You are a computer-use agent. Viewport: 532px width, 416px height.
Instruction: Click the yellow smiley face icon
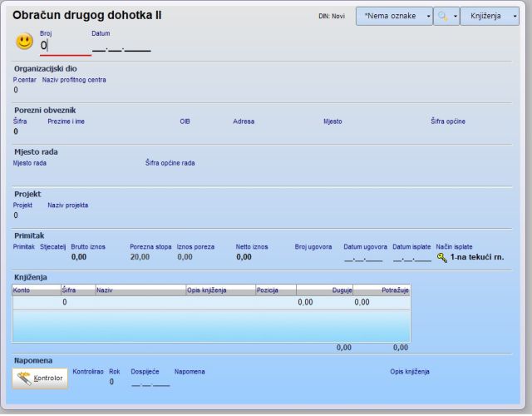click(25, 42)
